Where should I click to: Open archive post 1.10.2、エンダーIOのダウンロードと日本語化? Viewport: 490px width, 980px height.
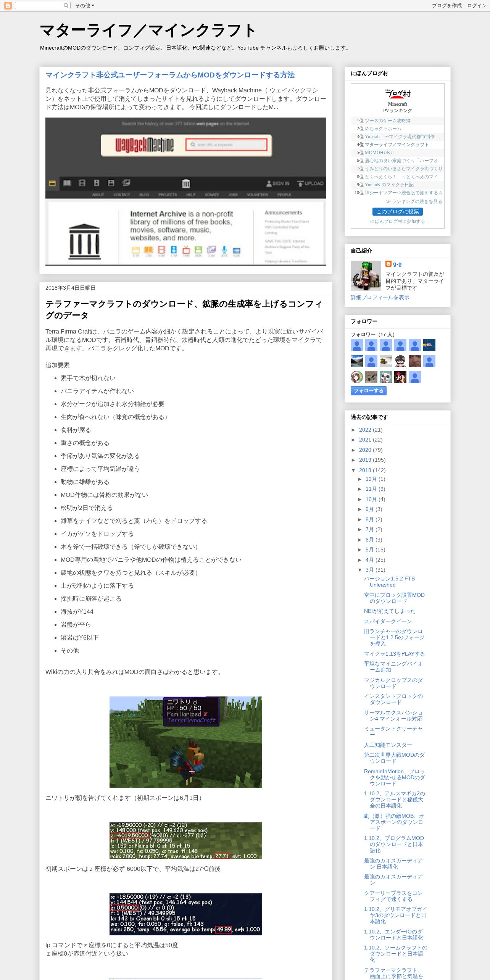[393, 935]
